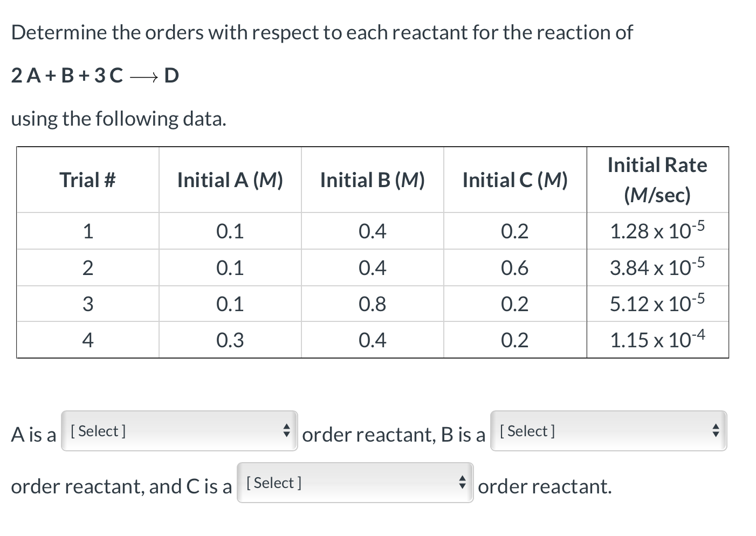The width and height of the screenshot is (756, 536).
Task: Click the Initial A value 0.3 in trial 4
Action: 230,340
